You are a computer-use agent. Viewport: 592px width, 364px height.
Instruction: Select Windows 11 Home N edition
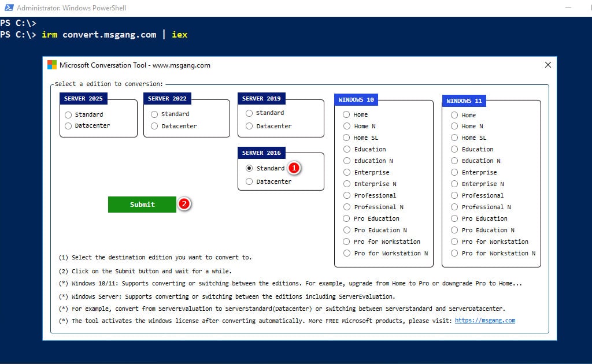tap(454, 126)
